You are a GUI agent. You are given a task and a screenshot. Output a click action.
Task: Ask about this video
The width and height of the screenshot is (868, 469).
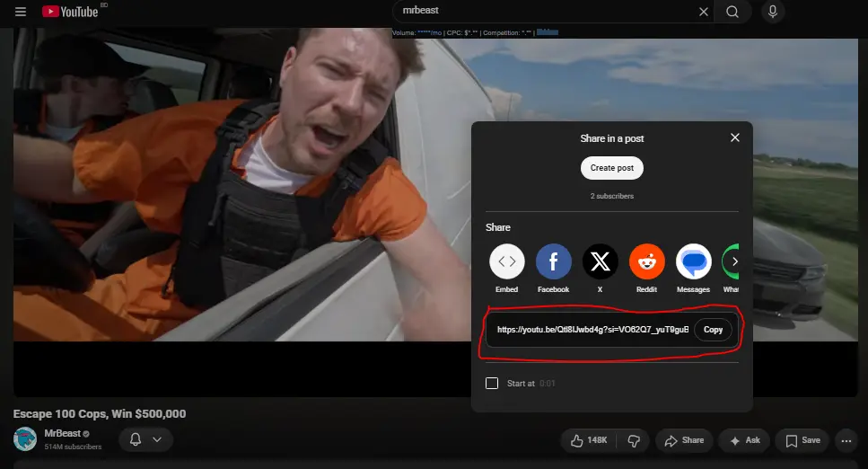744,440
